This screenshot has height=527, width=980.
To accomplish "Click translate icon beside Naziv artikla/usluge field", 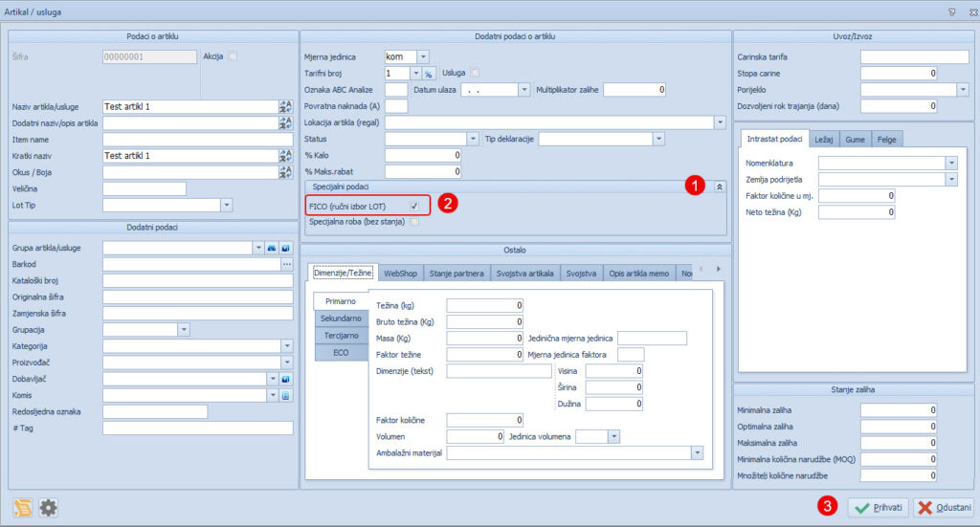I will tap(285, 106).
